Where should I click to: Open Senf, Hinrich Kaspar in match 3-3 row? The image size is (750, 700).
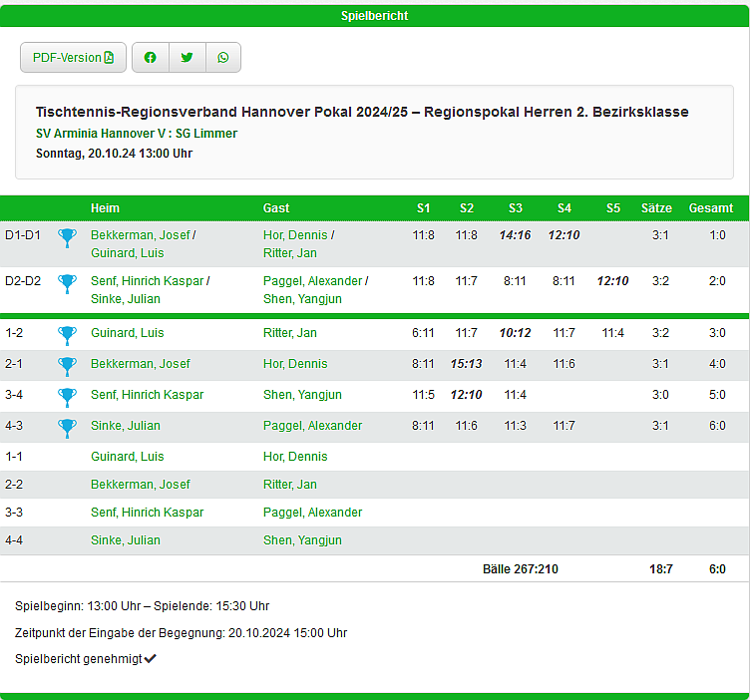(x=148, y=513)
